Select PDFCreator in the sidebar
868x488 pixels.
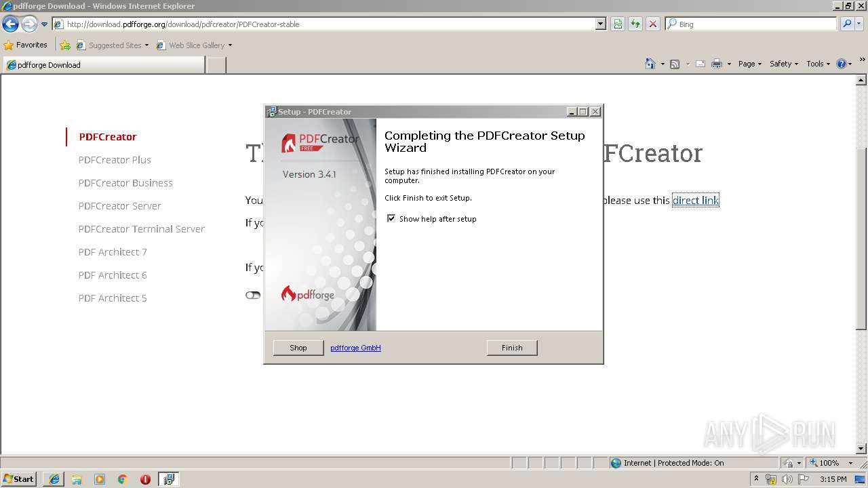(x=108, y=137)
